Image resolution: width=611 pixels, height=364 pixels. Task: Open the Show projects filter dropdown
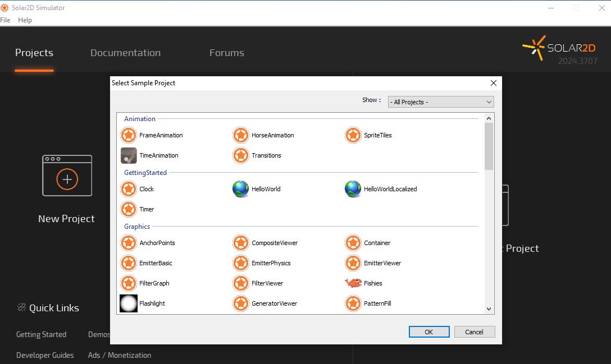[x=441, y=102]
